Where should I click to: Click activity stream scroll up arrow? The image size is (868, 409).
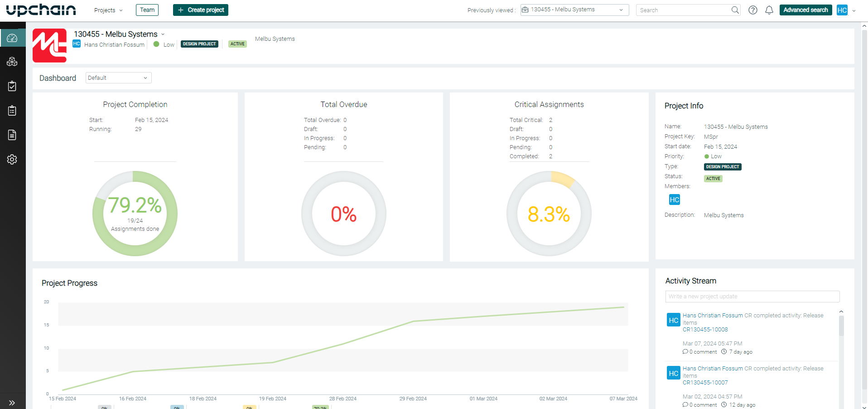(841, 312)
